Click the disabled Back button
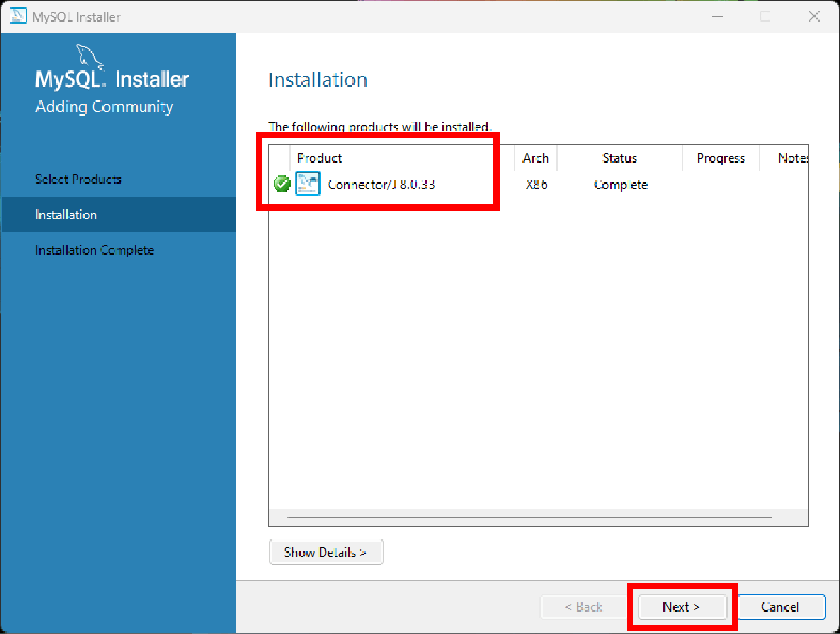Screen dimensions: 840x634 coord(583,607)
